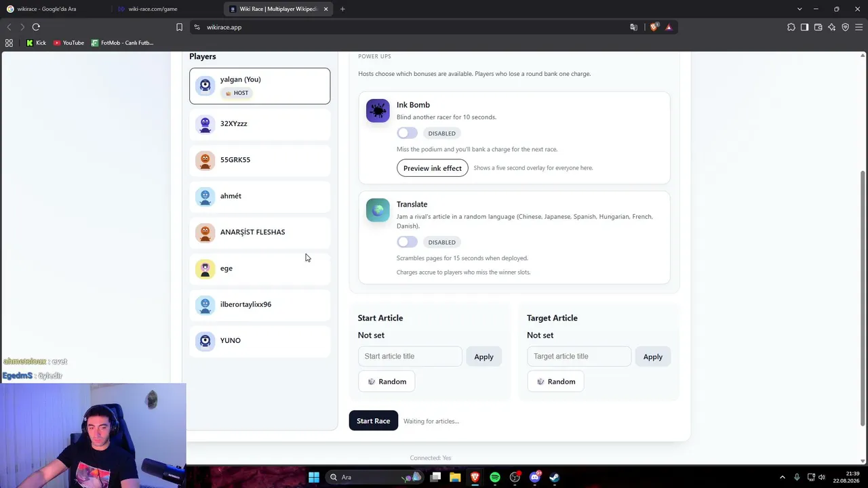Screen dimensions: 868x488
Task: Click the 32XYzzz player avatar
Action: (205, 124)
